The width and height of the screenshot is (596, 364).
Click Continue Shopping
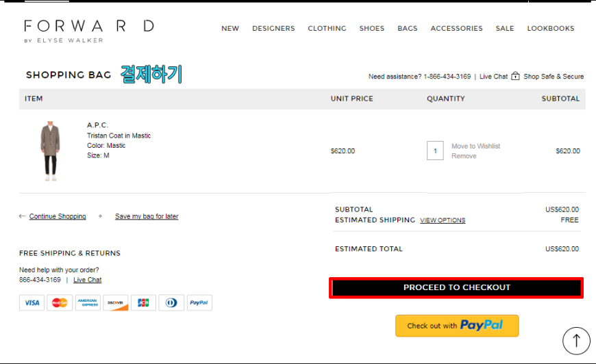[58, 216]
